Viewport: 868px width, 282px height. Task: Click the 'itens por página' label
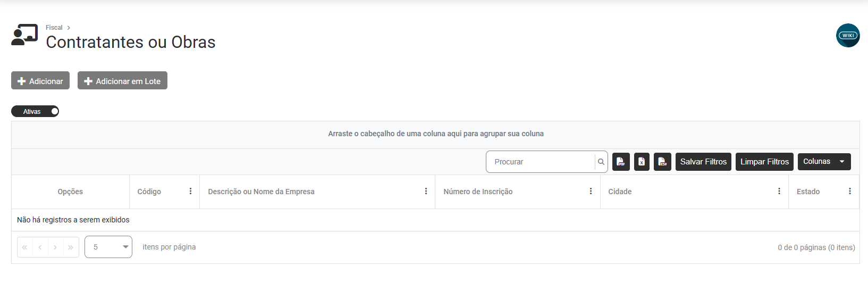click(169, 247)
